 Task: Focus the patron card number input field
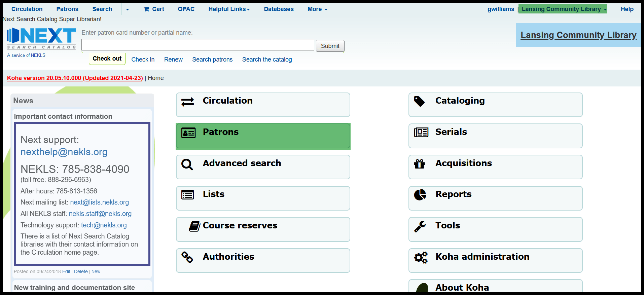pyautogui.click(x=198, y=45)
